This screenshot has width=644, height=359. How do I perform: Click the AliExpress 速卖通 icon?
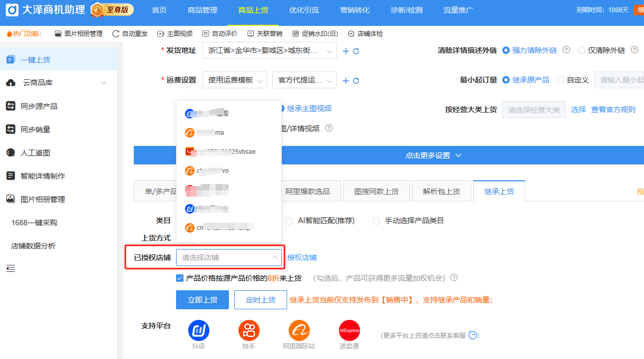click(349, 330)
